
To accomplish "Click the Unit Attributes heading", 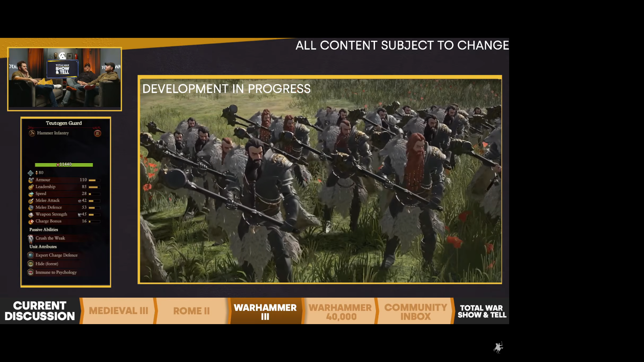I will [43, 247].
